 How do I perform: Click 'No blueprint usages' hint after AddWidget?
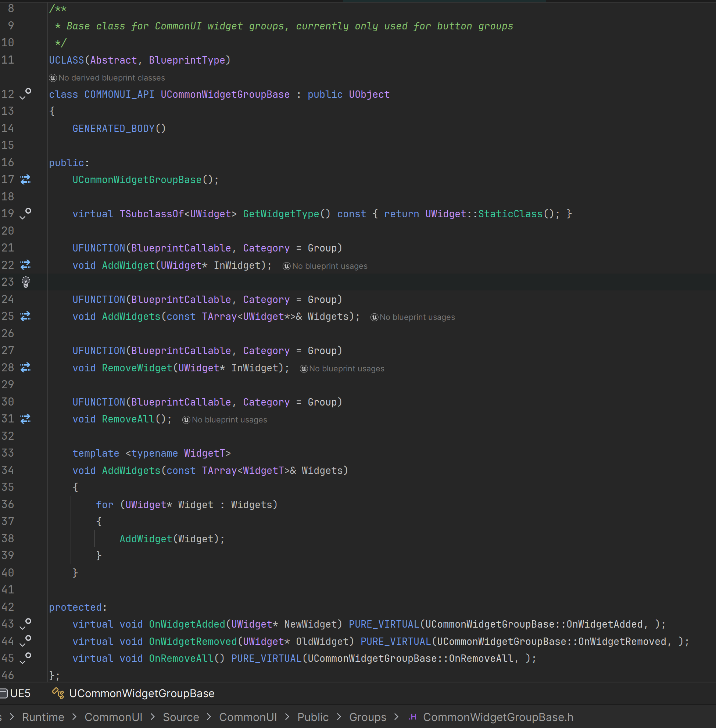[330, 266]
